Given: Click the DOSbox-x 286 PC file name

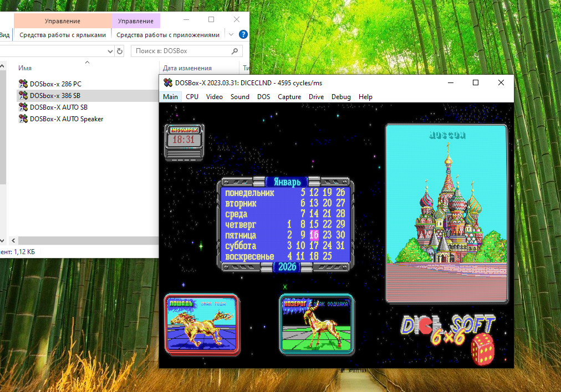Looking at the screenshot, I should point(55,84).
